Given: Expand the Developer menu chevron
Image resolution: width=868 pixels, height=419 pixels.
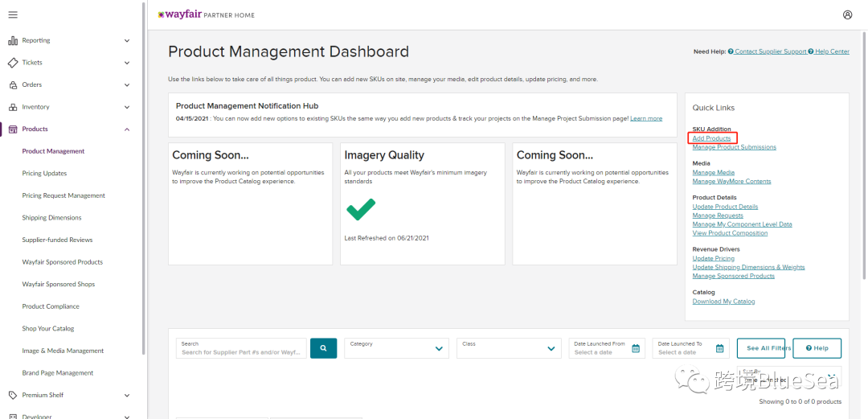Looking at the screenshot, I should pos(127,417).
